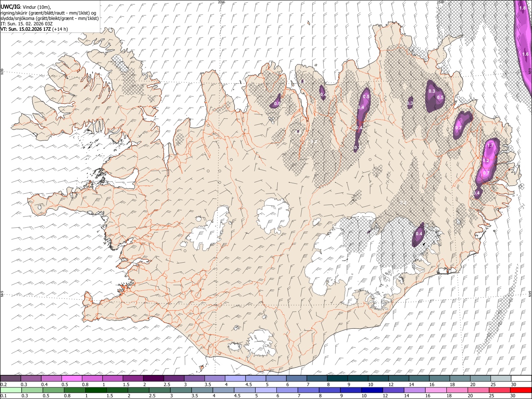The height and width of the screenshot is (399, 532).
Task: Click the lower legend swatch between 25 and 30
Action: tap(499, 390)
